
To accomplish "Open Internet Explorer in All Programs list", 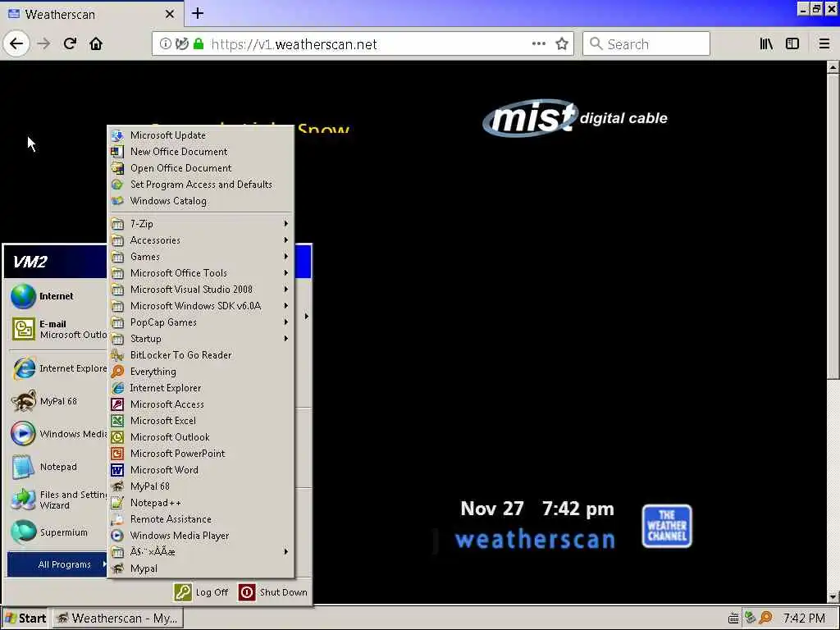I will pos(200,388).
